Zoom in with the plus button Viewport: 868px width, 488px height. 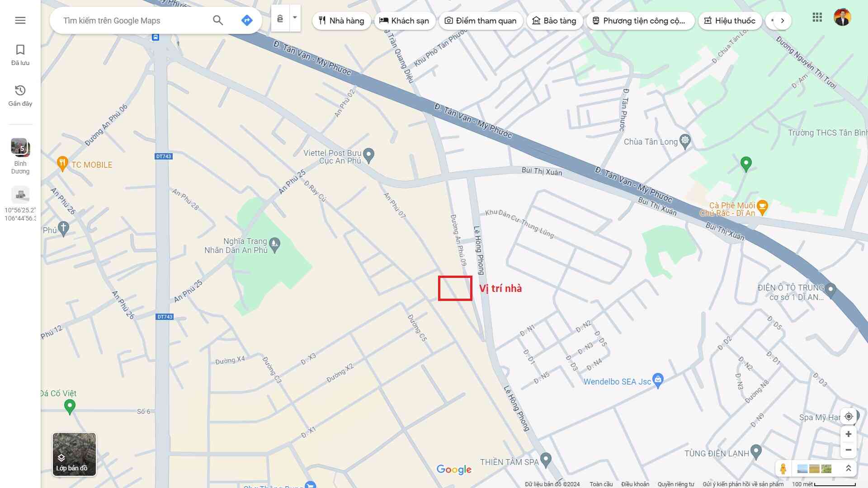(849, 434)
